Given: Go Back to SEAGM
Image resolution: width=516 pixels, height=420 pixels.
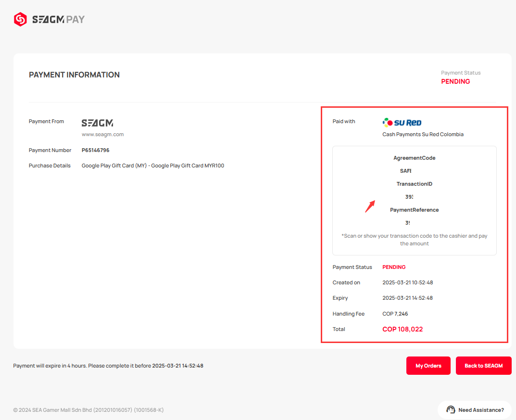Looking at the screenshot, I should point(483,366).
